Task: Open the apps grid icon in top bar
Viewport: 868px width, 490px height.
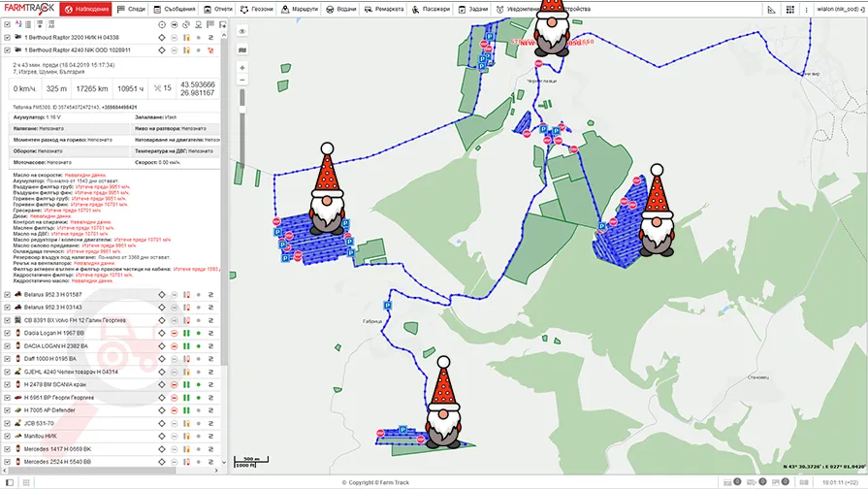Action: tap(790, 10)
